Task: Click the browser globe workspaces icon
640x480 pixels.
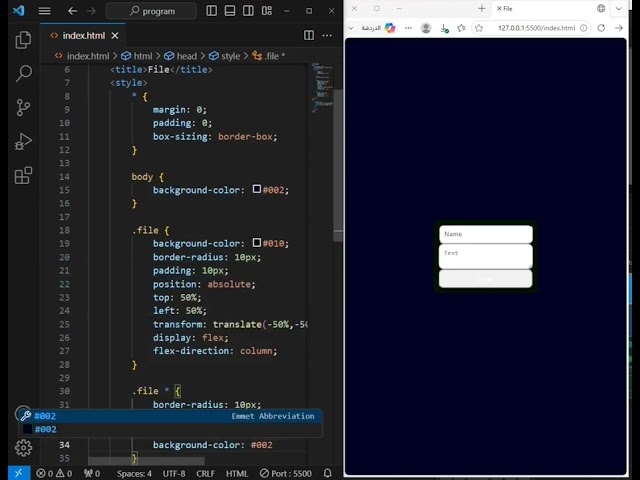Action: pyautogui.click(x=601, y=8)
